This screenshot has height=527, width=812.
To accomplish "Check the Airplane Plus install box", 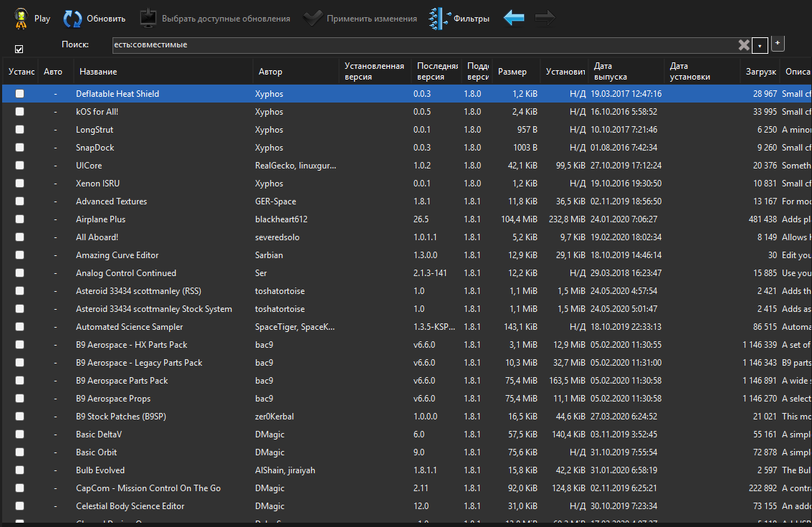I will click(x=19, y=219).
